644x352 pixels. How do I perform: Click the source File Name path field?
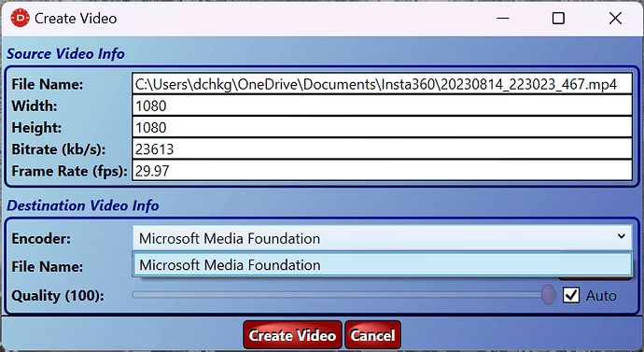382,84
